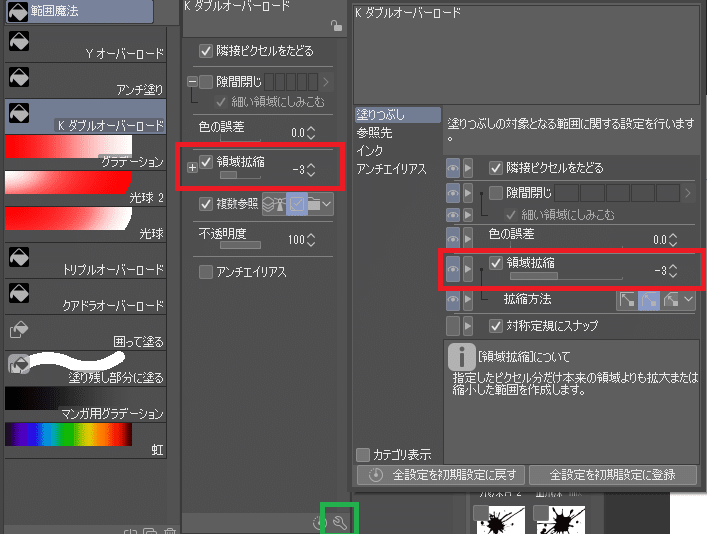Click the triangle button on 色の誤差 row

point(468,237)
